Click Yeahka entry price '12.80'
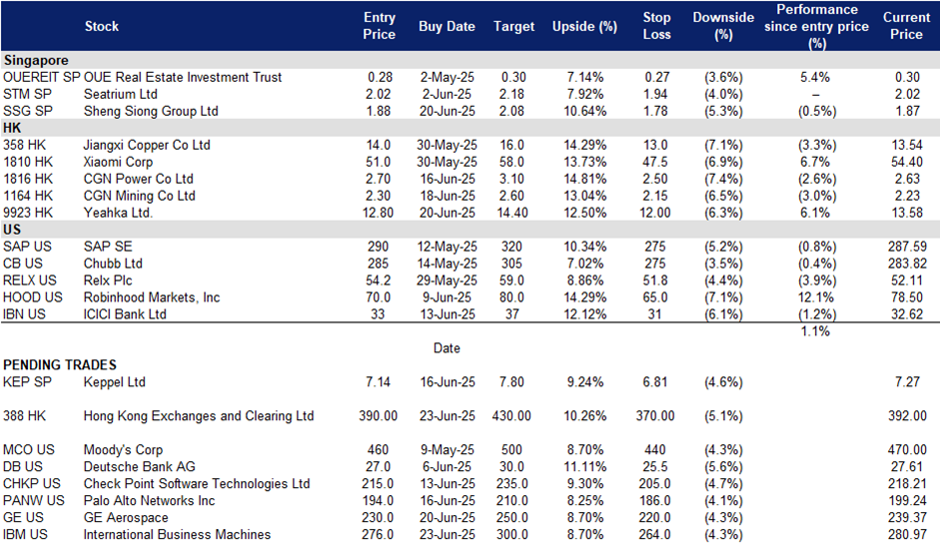Viewport: 940px width, 560px height. [379, 213]
